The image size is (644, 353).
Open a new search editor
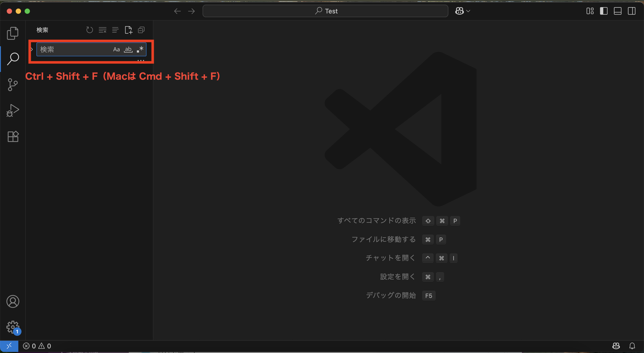click(x=128, y=30)
